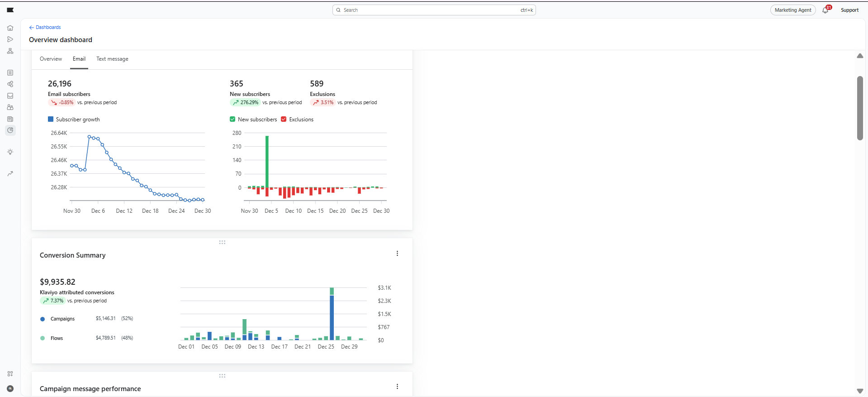Open the Support link
The width and height of the screenshot is (868, 397).
(x=849, y=10)
